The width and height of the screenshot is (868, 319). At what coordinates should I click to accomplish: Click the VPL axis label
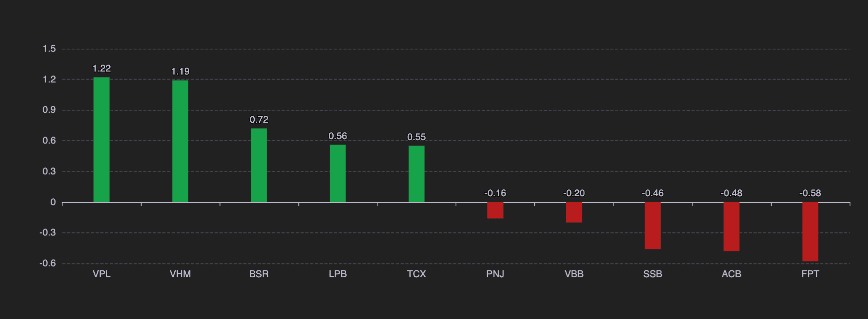click(x=101, y=274)
